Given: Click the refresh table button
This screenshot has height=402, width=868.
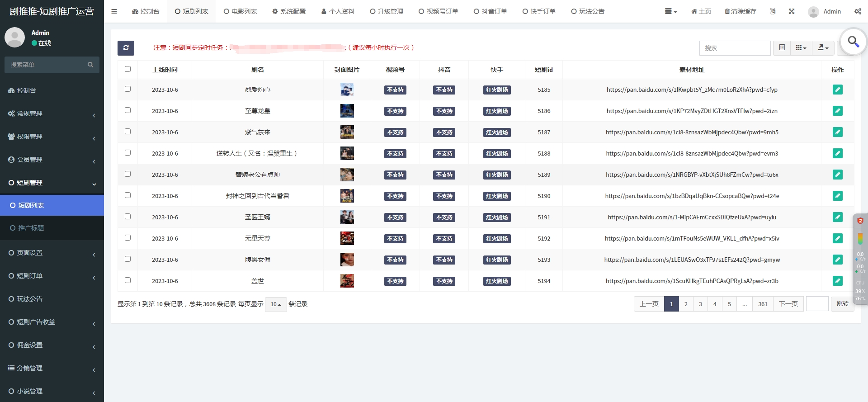Looking at the screenshot, I should [126, 48].
